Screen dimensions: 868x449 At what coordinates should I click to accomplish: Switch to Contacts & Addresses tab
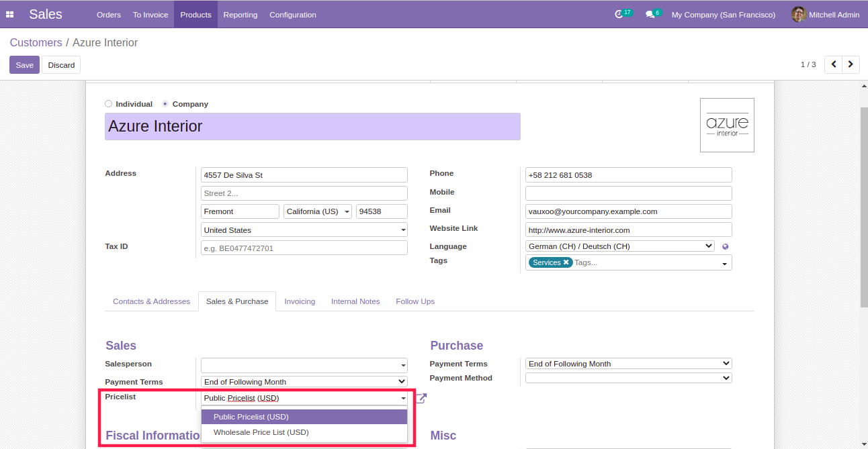(151, 301)
